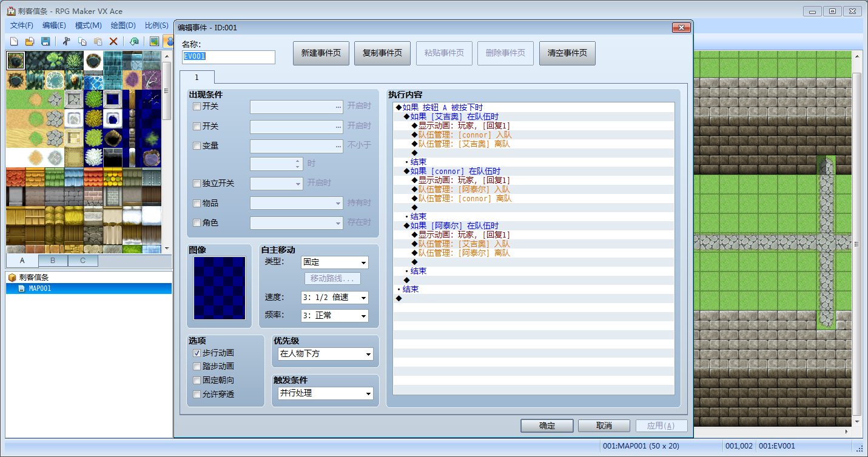Click the 刺客信条 project folder icon in the tree
This screenshot has height=457, width=868.
coord(12,277)
